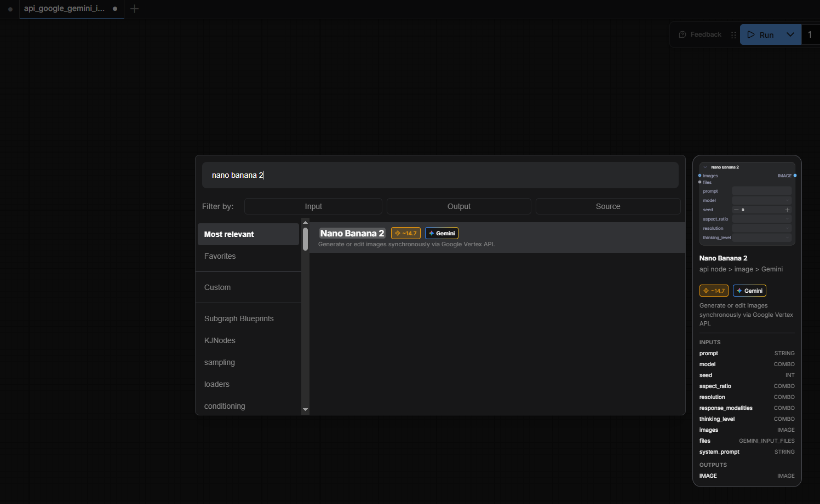Image resolution: width=820 pixels, height=504 pixels.
Task: Filter search results by Output
Action: click(459, 206)
